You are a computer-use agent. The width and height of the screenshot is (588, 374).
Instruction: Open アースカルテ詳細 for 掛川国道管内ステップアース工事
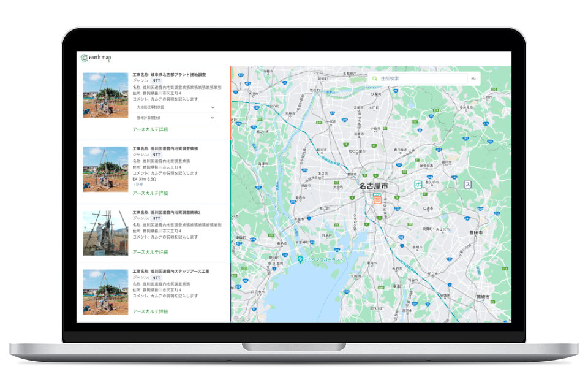[150, 311]
